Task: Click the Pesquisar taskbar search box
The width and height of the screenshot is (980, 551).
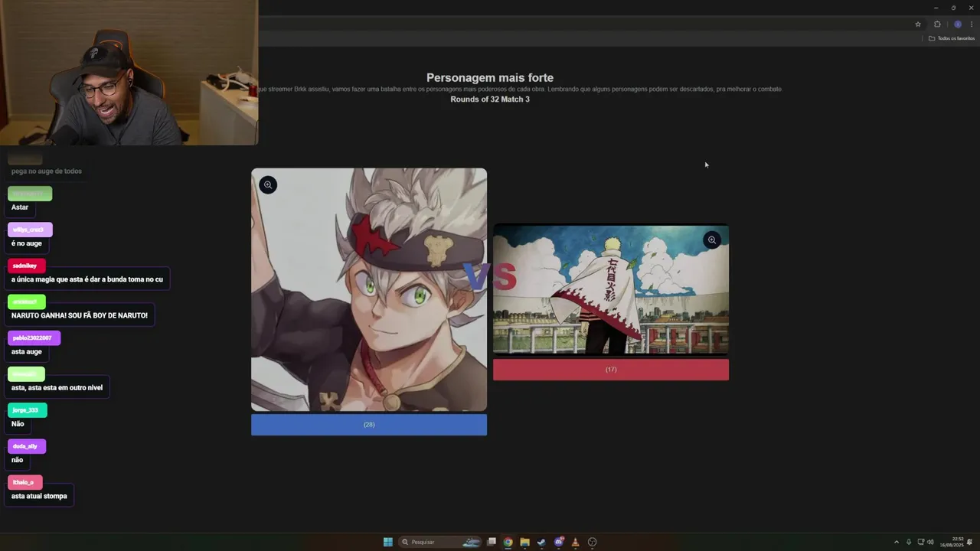Action: click(439, 542)
